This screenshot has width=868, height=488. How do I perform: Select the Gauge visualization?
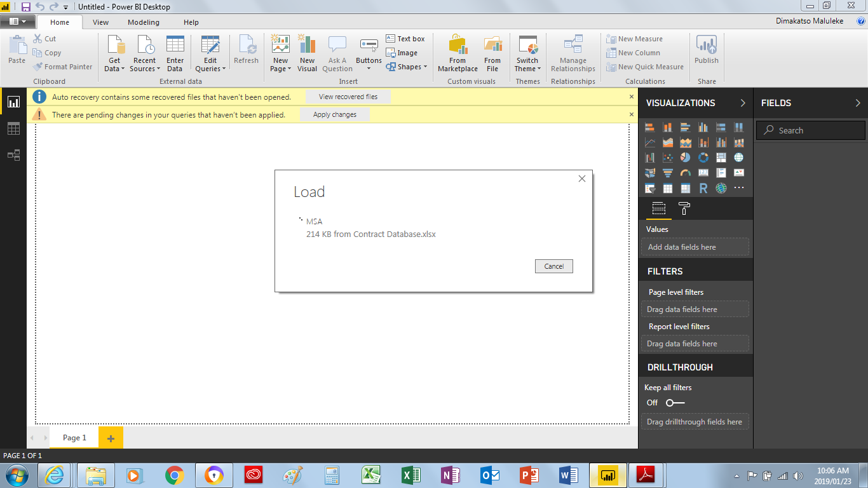pyautogui.click(x=685, y=173)
